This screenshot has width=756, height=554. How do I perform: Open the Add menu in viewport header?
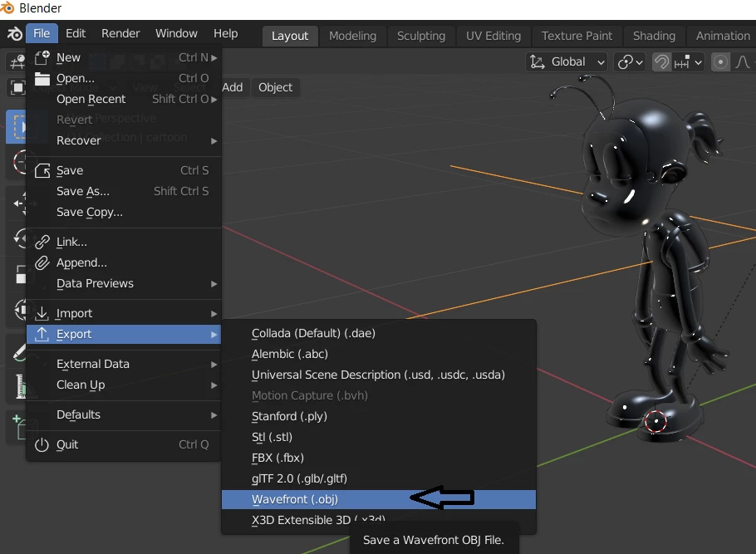click(233, 87)
